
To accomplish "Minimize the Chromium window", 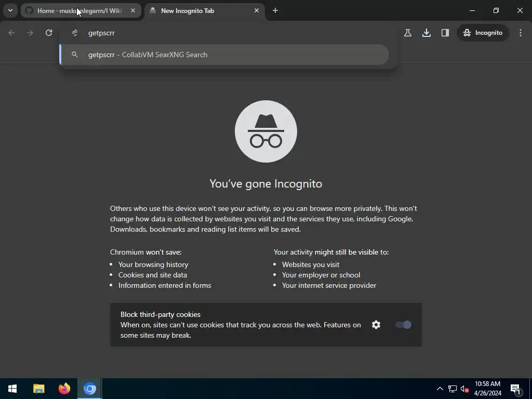I will pyautogui.click(x=472, y=10).
